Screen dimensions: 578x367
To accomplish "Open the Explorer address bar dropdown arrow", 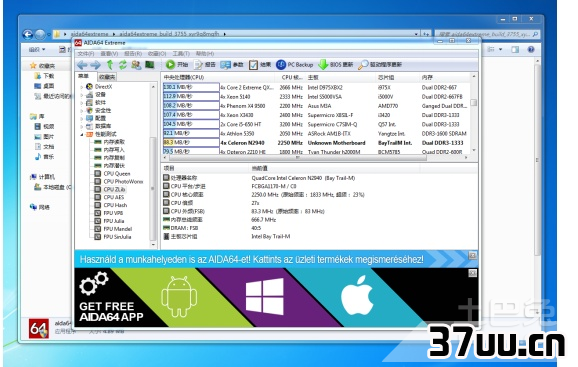I will (416, 34).
